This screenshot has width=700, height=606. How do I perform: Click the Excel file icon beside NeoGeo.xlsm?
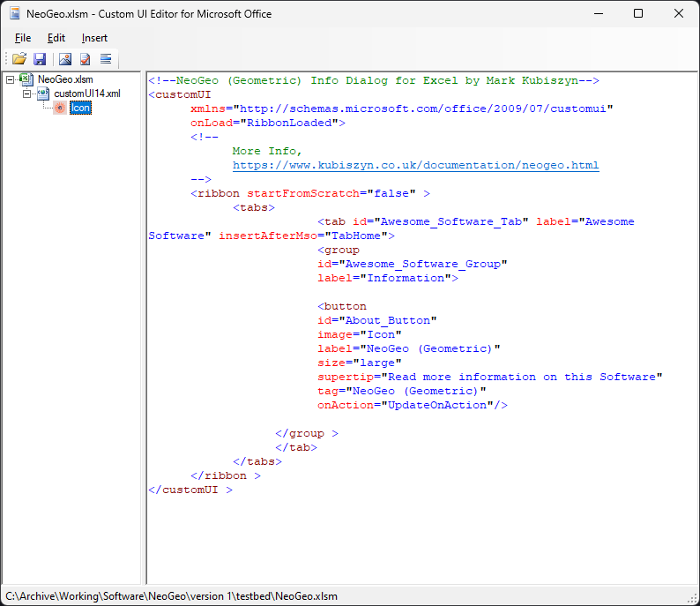[x=26, y=79]
